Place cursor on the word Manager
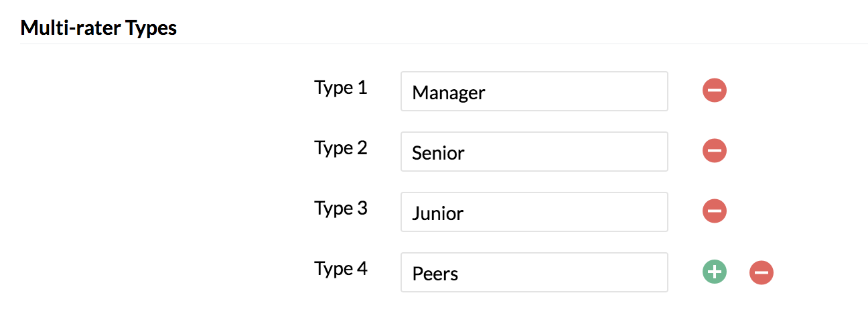 click(x=449, y=93)
